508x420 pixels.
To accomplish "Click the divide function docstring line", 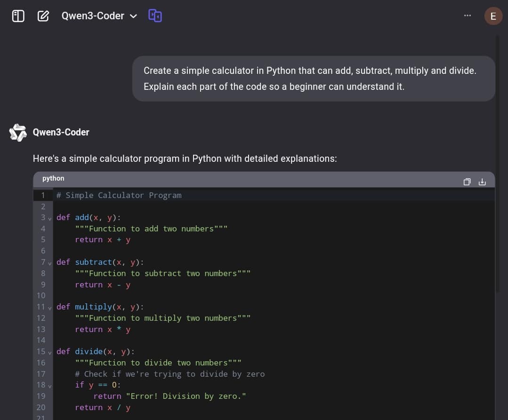I will [x=158, y=363].
